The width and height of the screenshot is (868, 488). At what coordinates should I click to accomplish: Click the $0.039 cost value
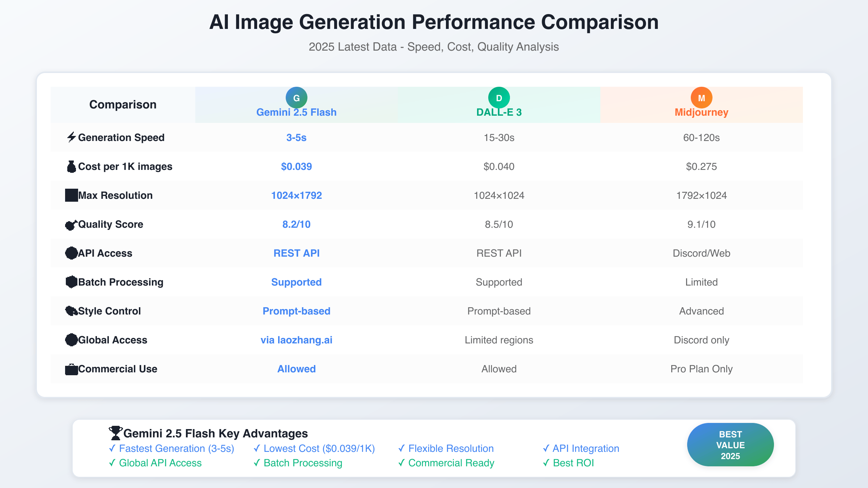[297, 166]
